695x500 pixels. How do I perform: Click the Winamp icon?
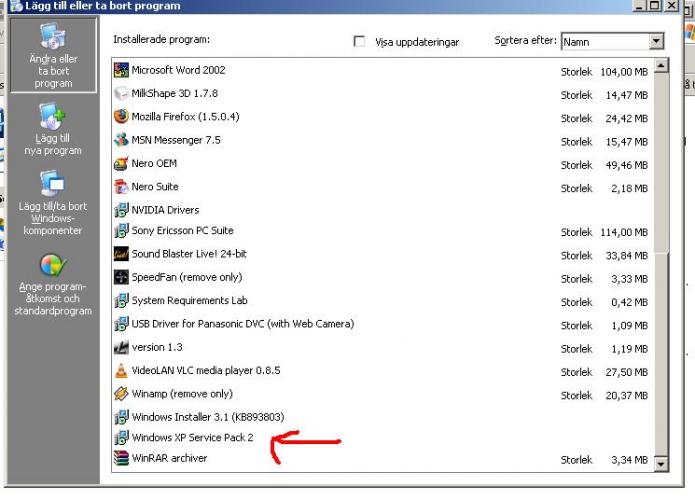pos(121,394)
